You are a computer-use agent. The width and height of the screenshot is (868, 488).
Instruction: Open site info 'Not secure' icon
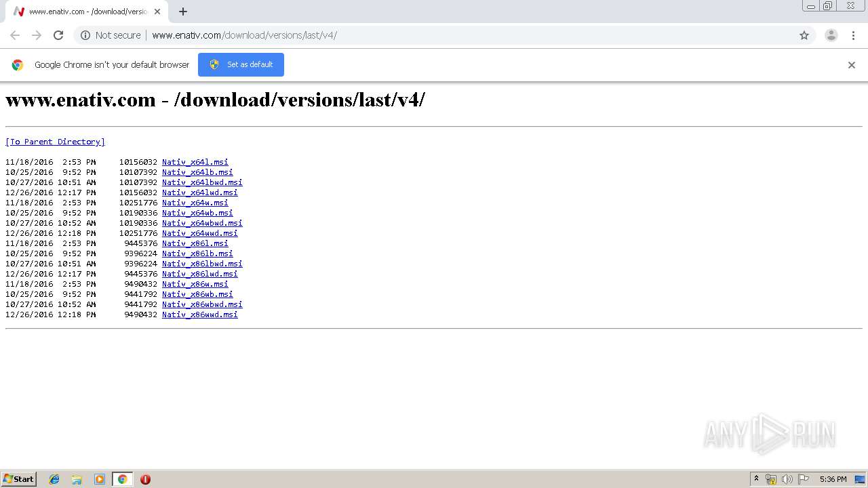[x=85, y=35]
